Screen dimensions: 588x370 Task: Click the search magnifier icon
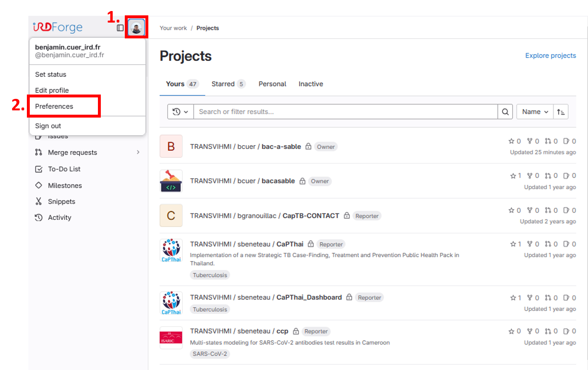505,112
